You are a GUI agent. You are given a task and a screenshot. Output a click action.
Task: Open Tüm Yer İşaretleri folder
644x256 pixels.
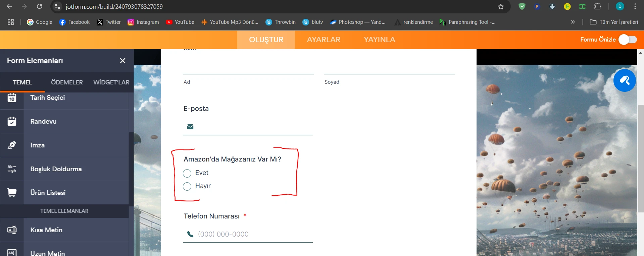[614, 22]
